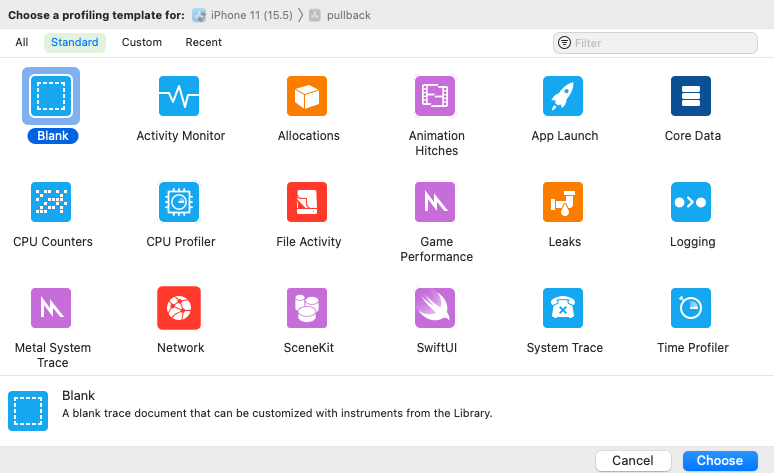Confirm with the Choose button
Screen dimensions: 774x473
coord(720,461)
